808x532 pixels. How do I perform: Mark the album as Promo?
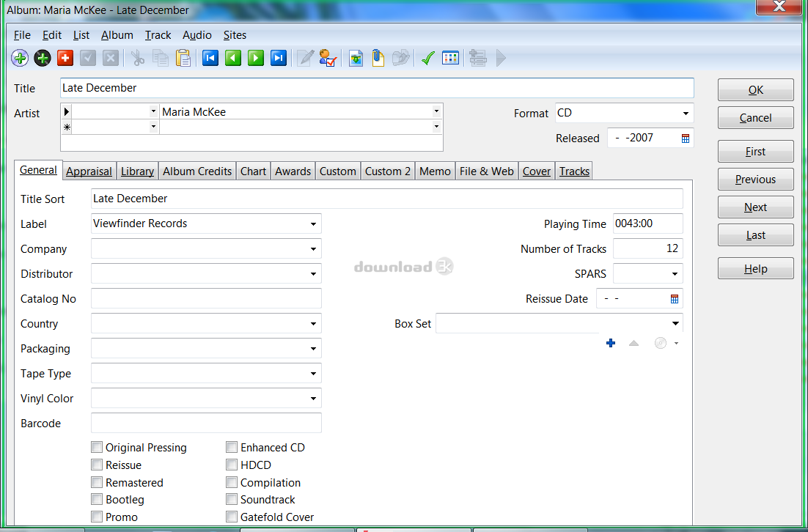[97, 517]
